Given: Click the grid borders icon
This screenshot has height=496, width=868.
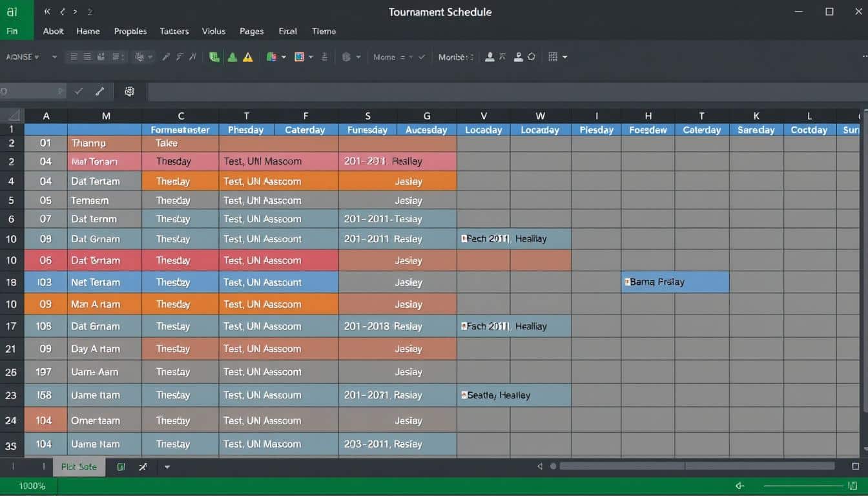Looking at the screenshot, I should pyautogui.click(x=553, y=57).
